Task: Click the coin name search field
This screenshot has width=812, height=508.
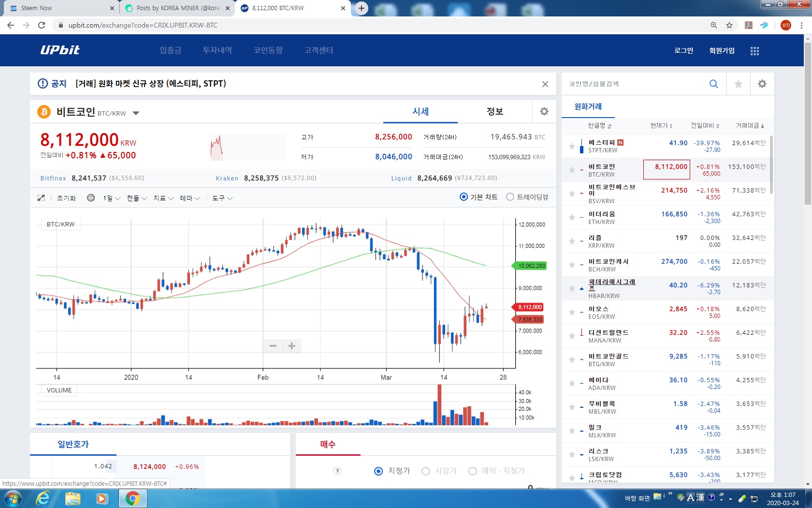Action: (633, 84)
